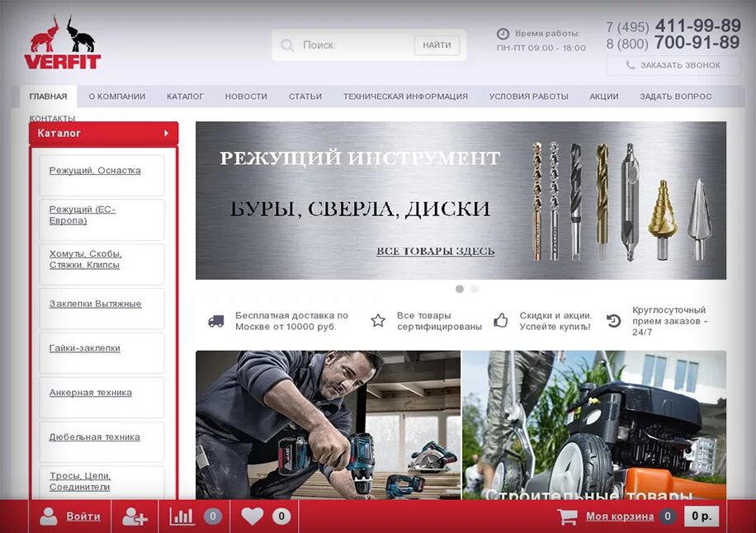Click the ПН-ПТ 09:00 - 18:00 text

pos(541,48)
